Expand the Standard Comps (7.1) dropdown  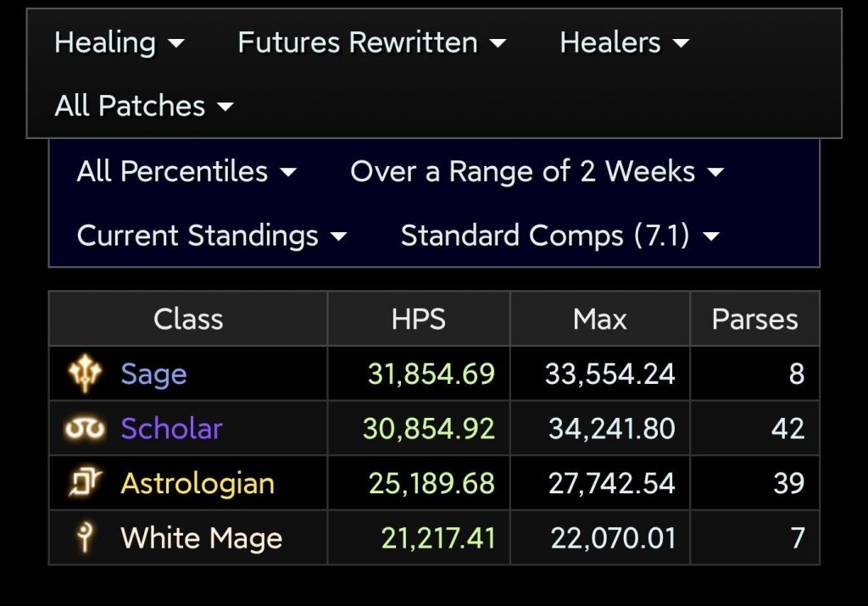coord(559,236)
